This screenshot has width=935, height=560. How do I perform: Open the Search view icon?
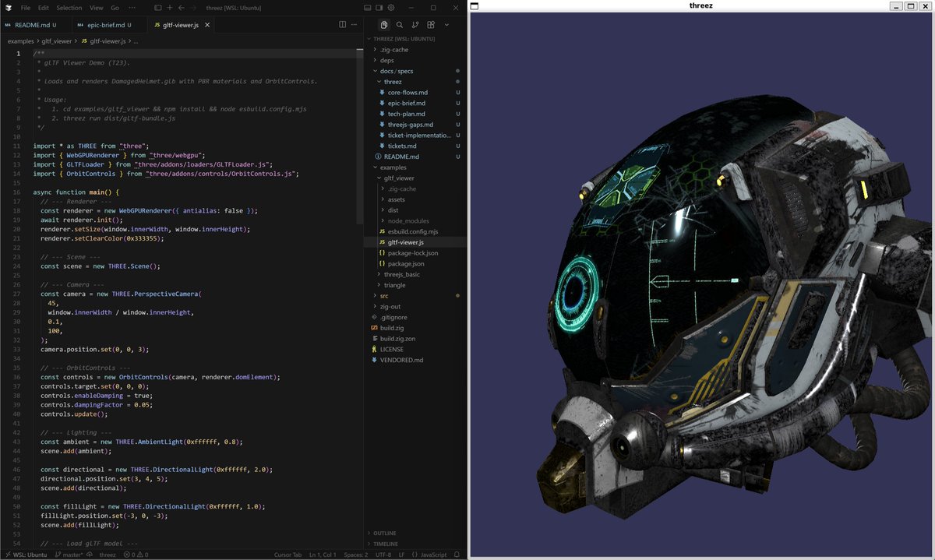pos(400,25)
